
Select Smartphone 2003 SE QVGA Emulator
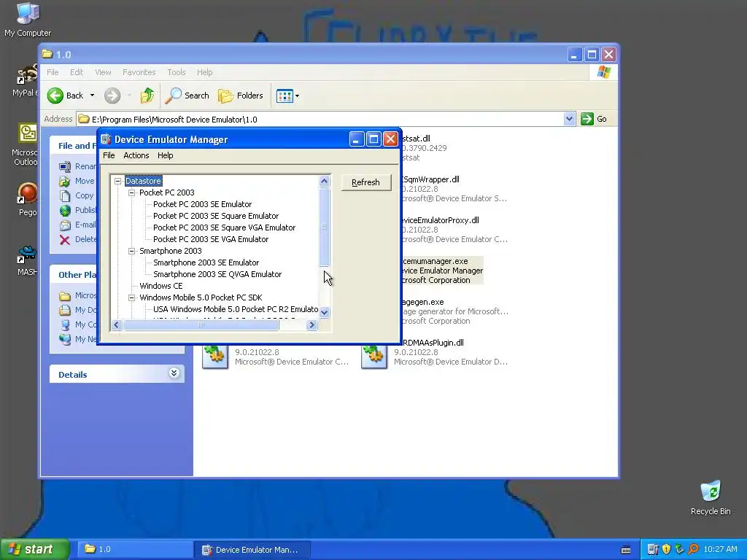(x=217, y=274)
